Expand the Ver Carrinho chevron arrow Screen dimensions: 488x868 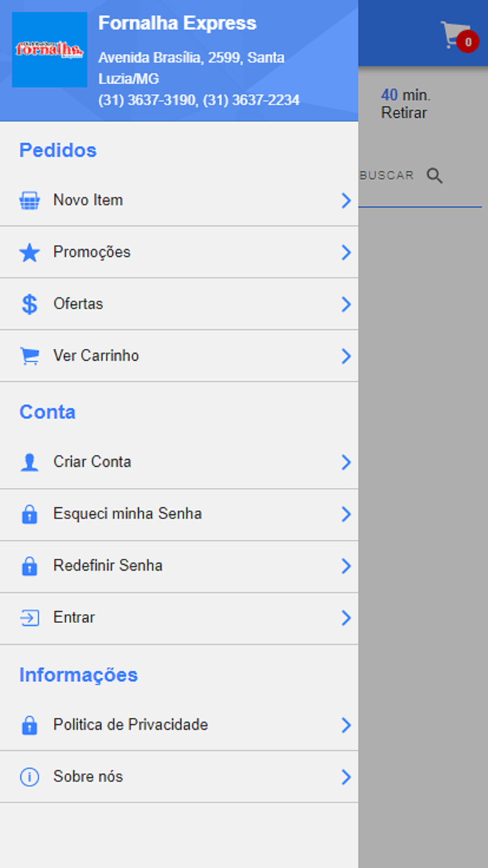[346, 356]
